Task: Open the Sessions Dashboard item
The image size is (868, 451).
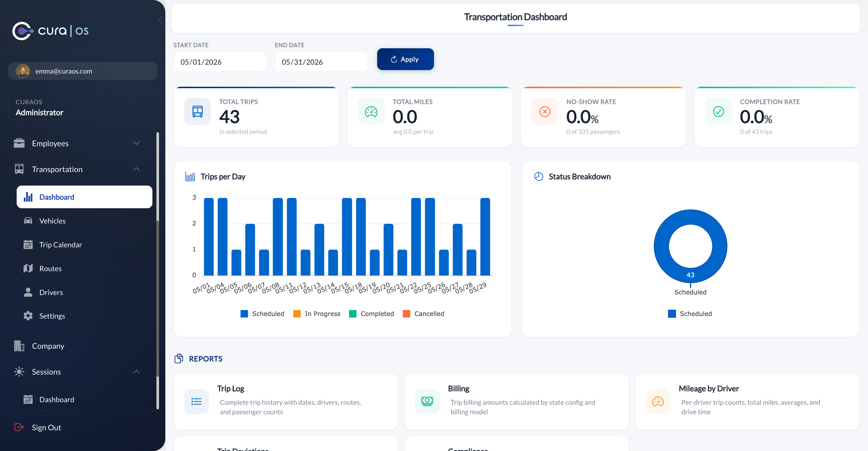Action: (x=84, y=399)
